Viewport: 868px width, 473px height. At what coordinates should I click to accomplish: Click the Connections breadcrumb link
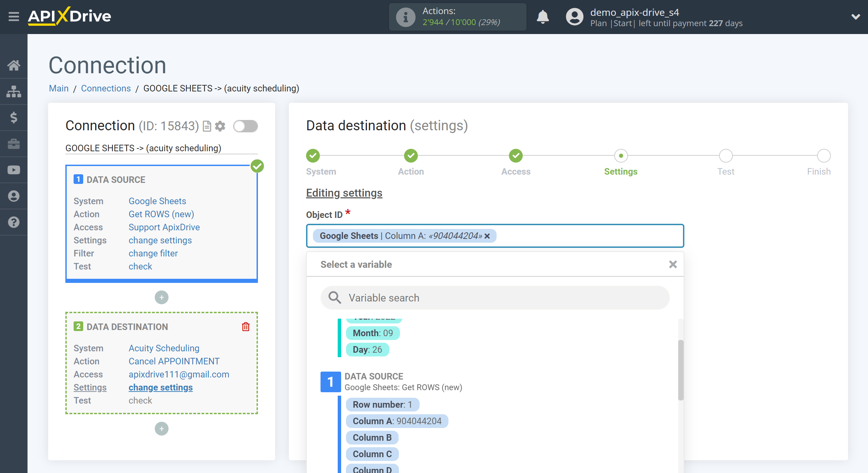(x=106, y=88)
